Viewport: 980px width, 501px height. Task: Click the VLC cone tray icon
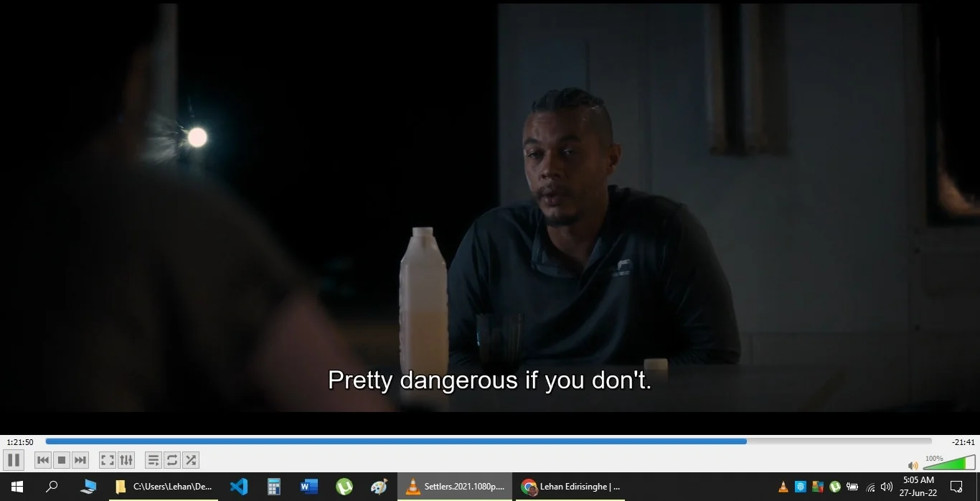tap(783, 487)
